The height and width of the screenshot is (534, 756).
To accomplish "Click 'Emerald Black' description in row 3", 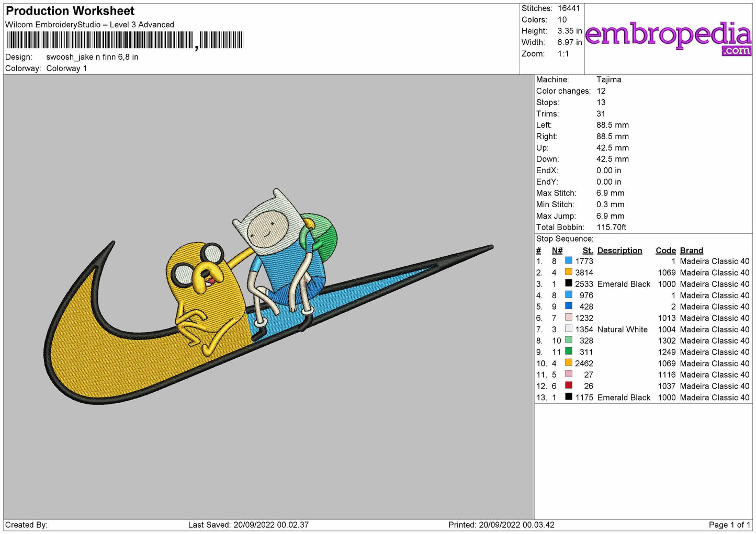I will click(624, 284).
